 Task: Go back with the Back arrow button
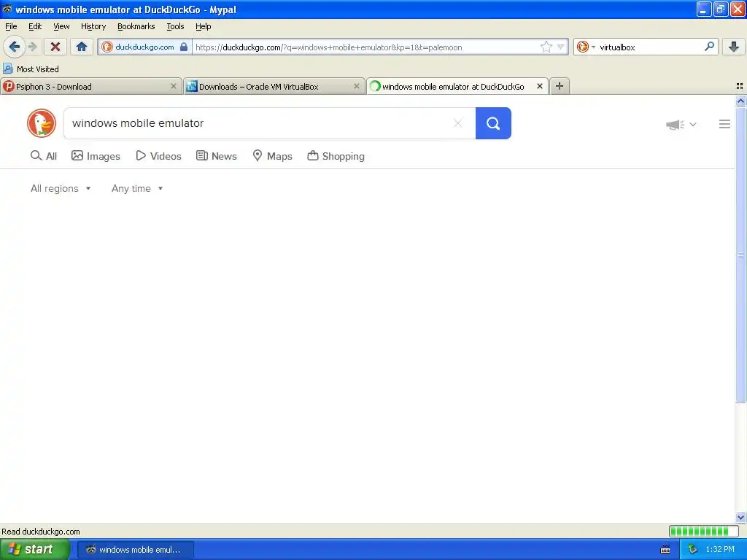tap(15, 47)
